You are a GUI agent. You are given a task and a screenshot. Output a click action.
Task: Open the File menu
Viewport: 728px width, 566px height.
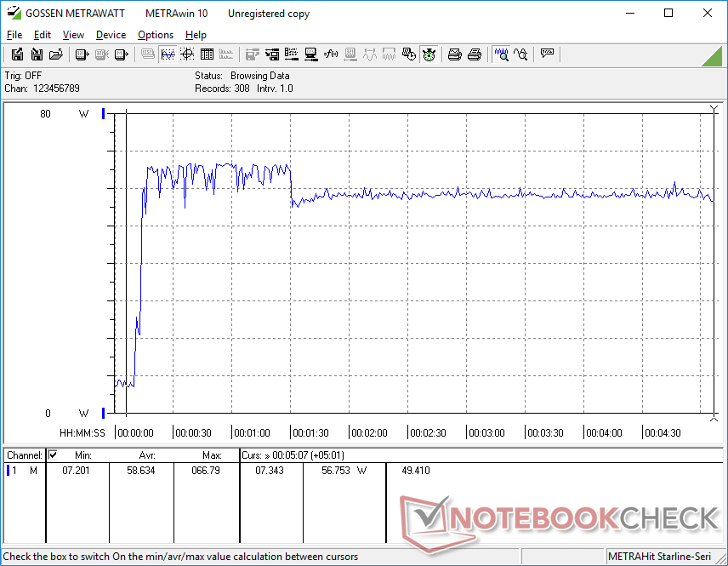(14, 35)
